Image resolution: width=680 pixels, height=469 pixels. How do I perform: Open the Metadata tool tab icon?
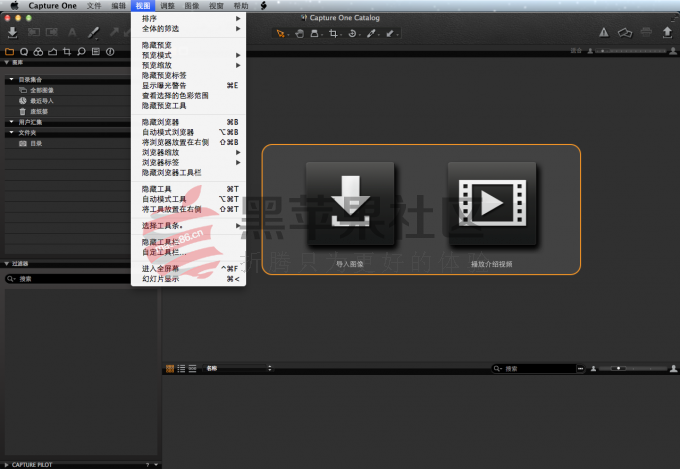96,52
